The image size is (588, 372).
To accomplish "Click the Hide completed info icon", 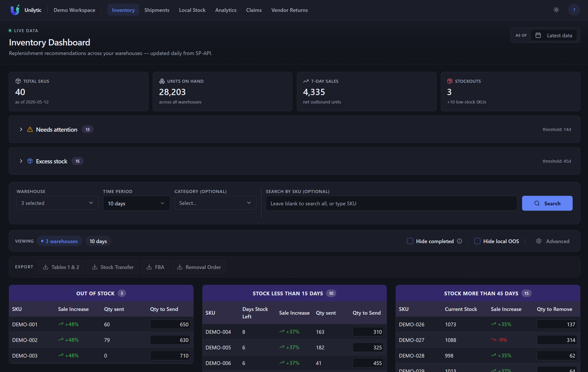I will pyautogui.click(x=459, y=241).
